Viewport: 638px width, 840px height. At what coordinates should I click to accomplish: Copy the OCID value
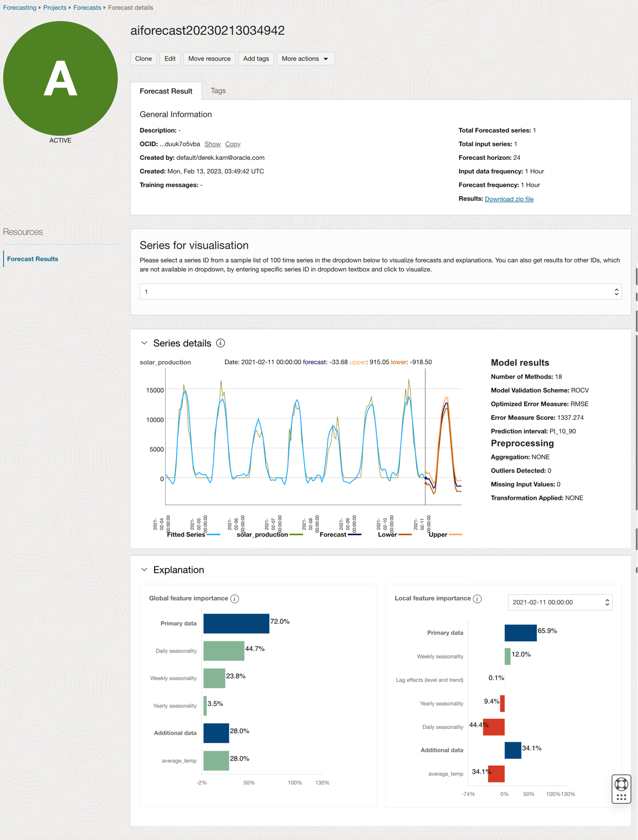click(233, 144)
